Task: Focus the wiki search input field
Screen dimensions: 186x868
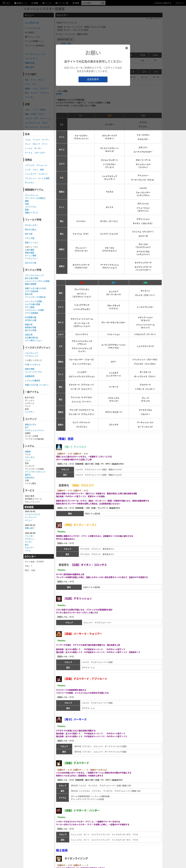Action: click(91, 3)
